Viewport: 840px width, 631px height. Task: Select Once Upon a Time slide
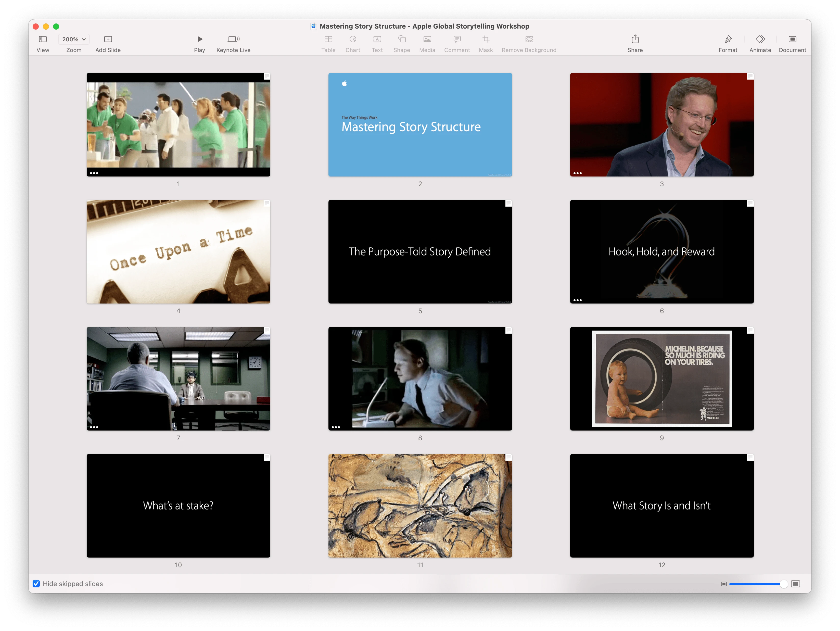tap(179, 251)
